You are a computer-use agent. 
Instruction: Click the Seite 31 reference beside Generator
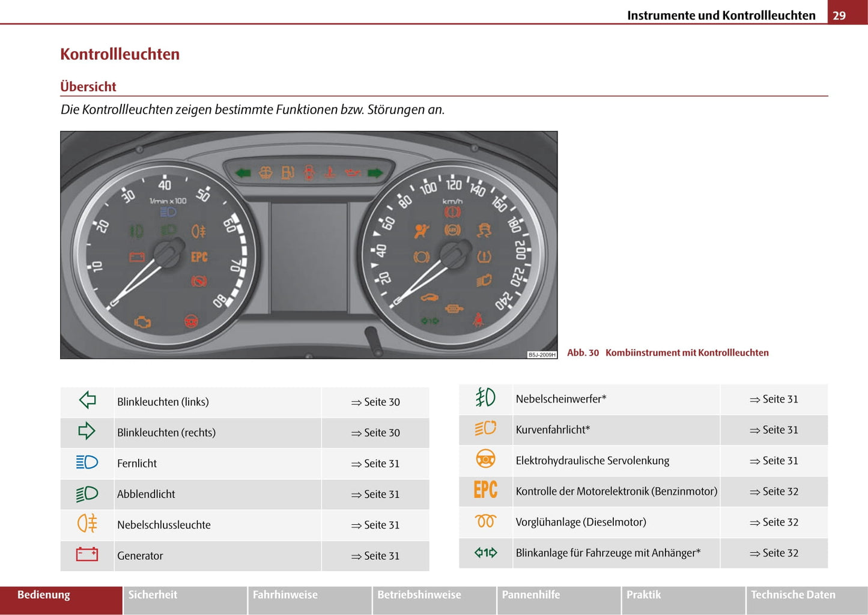pyautogui.click(x=376, y=556)
